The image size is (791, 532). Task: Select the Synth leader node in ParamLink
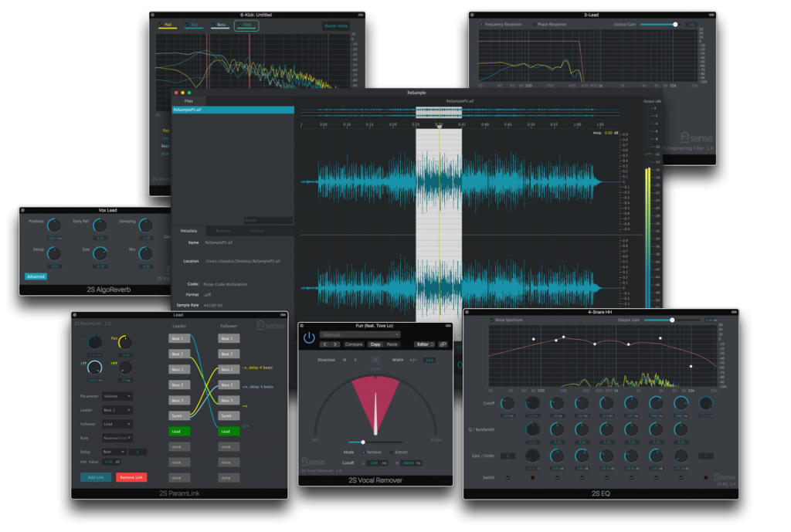pyautogui.click(x=179, y=416)
